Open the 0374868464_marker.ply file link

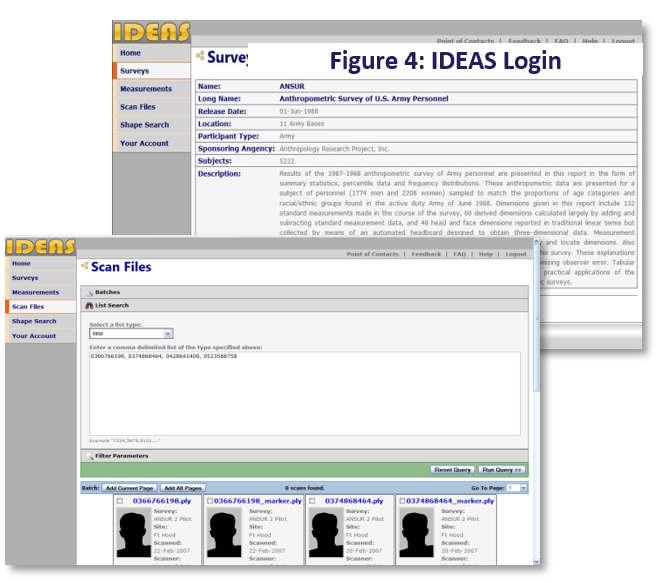(450, 501)
